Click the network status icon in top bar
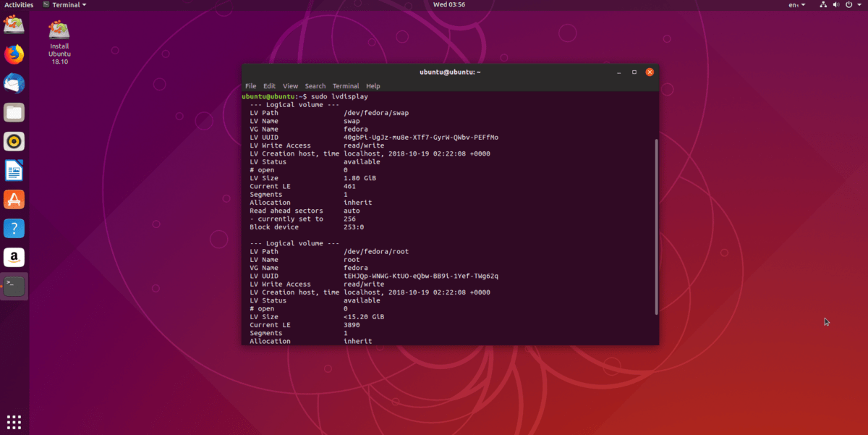The image size is (868, 435). (824, 4)
